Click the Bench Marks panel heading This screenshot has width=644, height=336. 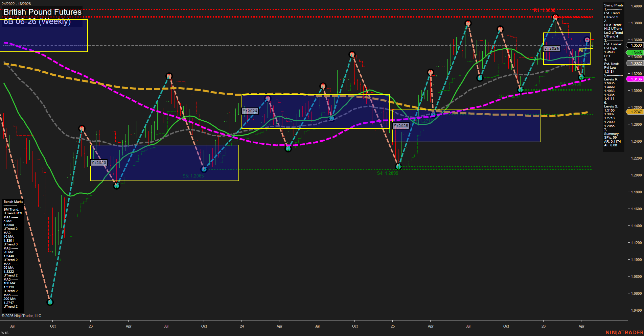13,202
